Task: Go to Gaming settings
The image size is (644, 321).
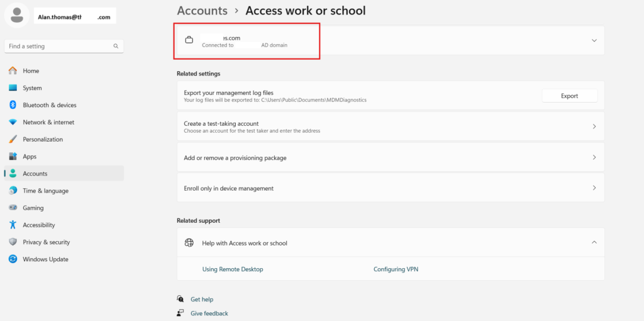Action: [64, 208]
